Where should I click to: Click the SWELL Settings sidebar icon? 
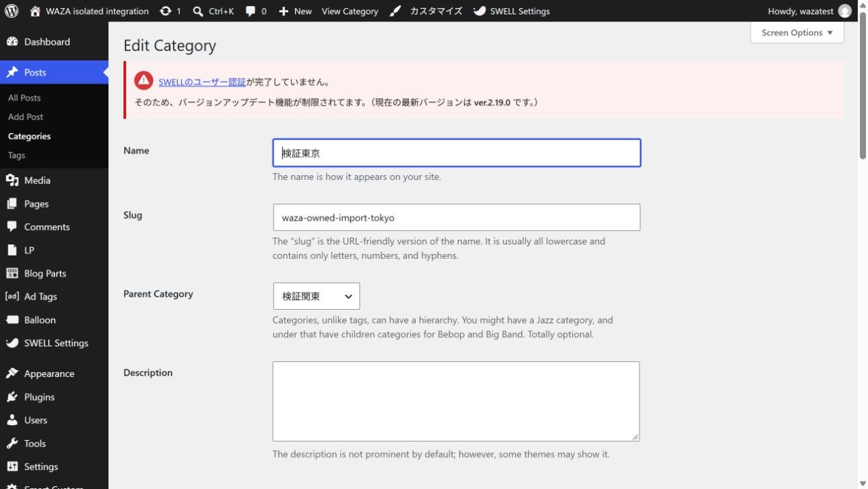click(x=12, y=343)
